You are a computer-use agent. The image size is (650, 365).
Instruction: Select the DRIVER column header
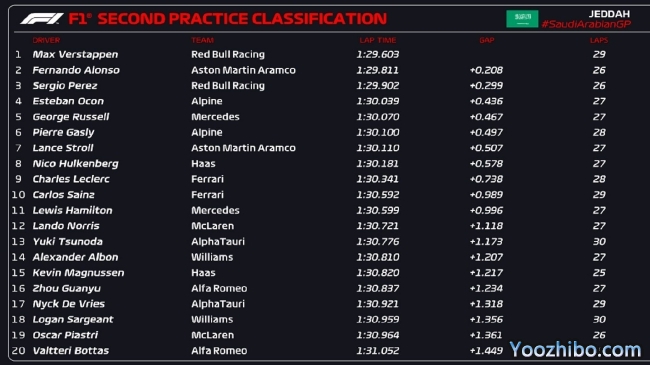tap(46, 40)
